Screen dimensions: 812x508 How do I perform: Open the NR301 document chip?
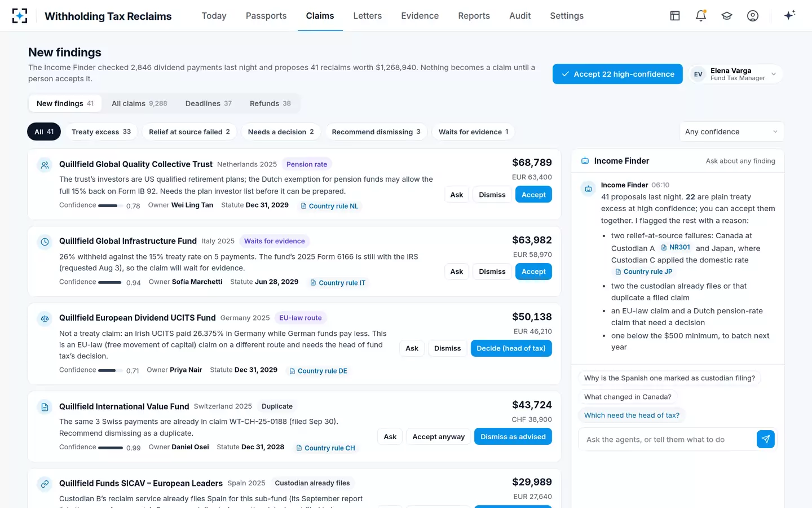(676, 247)
